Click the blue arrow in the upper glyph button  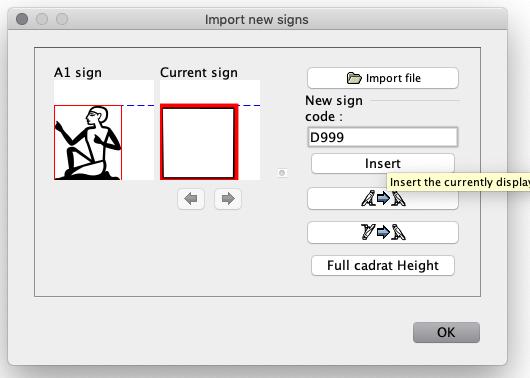point(383,198)
